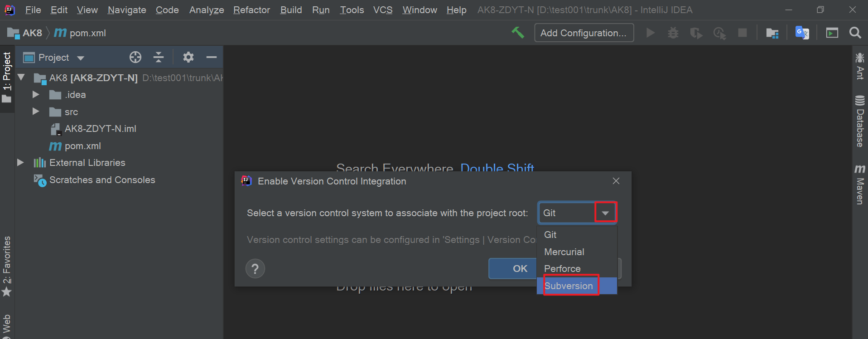Select the .idea folder row
Screen dimensions: 868x339
[x=120, y=95]
